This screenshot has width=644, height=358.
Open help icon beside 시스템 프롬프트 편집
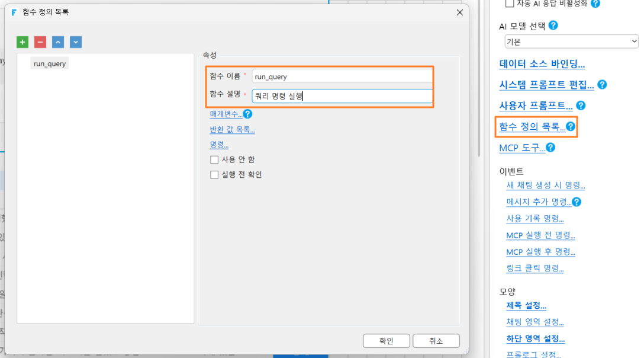[602, 85]
